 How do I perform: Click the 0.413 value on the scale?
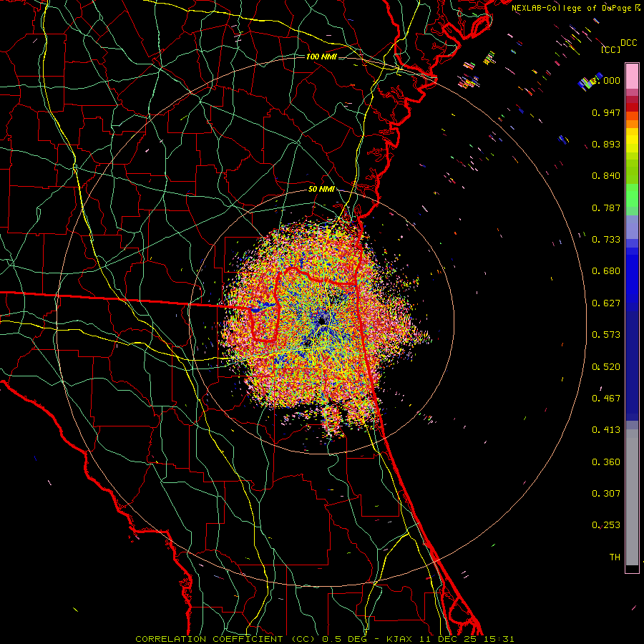click(606, 430)
